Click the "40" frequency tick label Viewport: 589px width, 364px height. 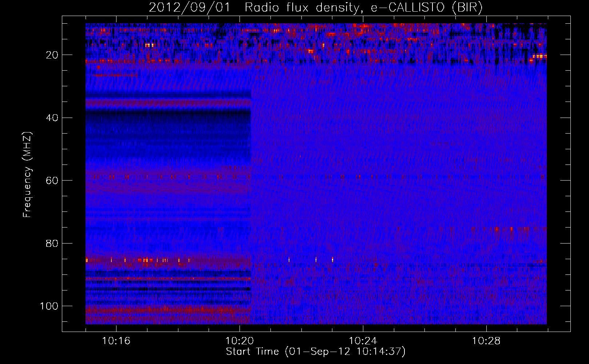[52, 118]
